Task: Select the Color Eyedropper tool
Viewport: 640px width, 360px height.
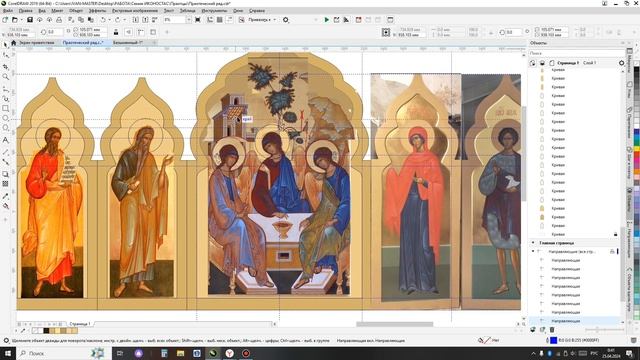Action: (5, 196)
